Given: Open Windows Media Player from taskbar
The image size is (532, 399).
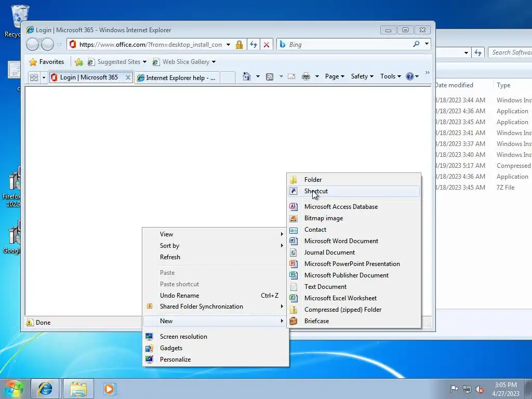Looking at the screenshot, I should [x=110, y=389].
